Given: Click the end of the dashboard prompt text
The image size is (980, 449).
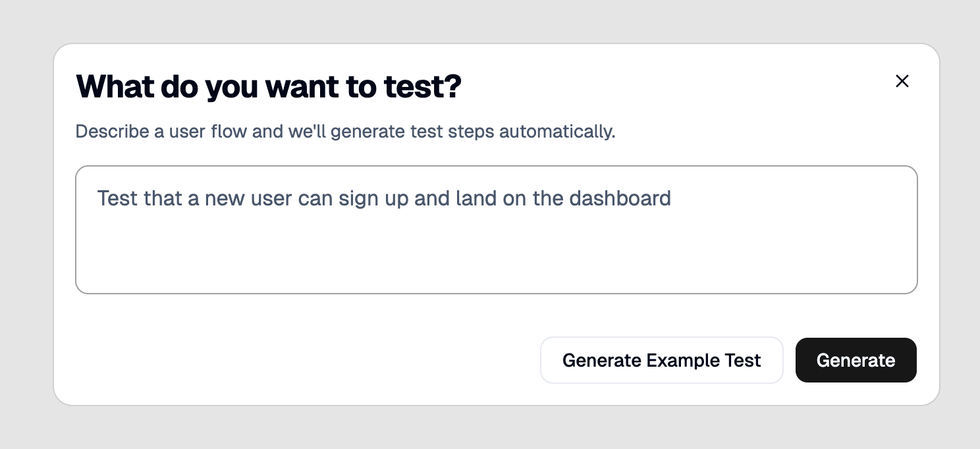Looking at the screenshot, I should coord(670,198).
